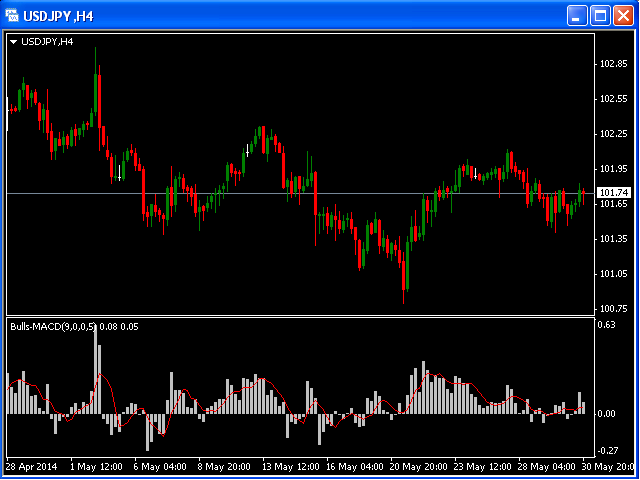This screenshot has width=640, height=480.
Task: Click the 28 Apr 2014 date label
Action: click(32, 466)
